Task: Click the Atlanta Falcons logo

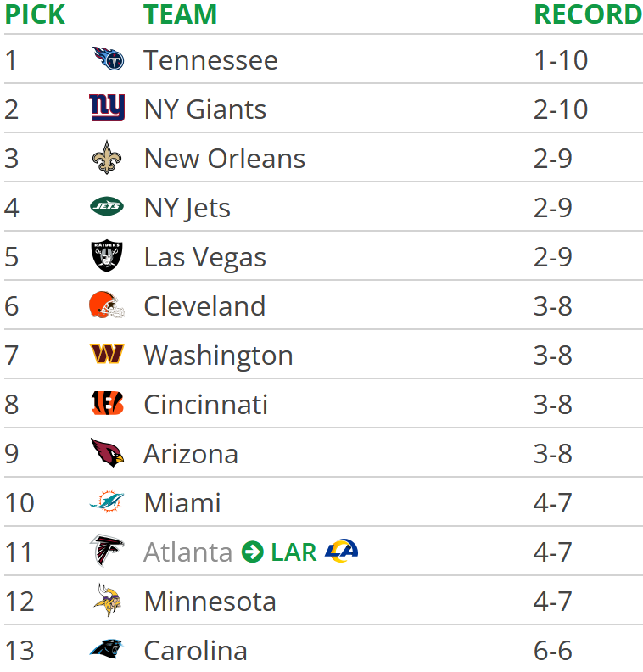Action: (x=107, y=551)
